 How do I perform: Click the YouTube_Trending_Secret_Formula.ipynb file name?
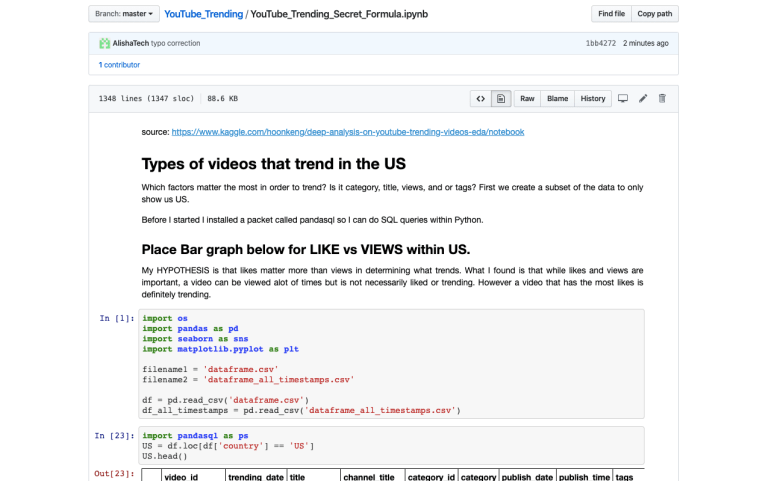point(339,14)
